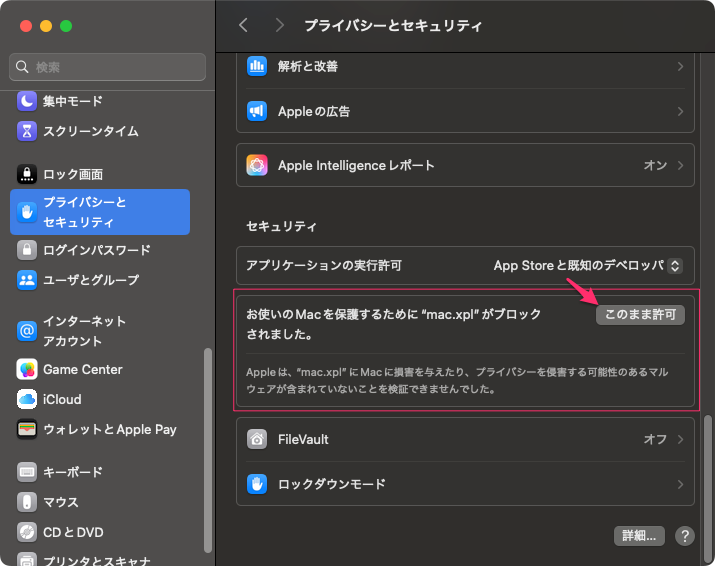The image size is (715, 566).
Task: Click the Apple Intelligence report icon
Action: tap(257, 165)
